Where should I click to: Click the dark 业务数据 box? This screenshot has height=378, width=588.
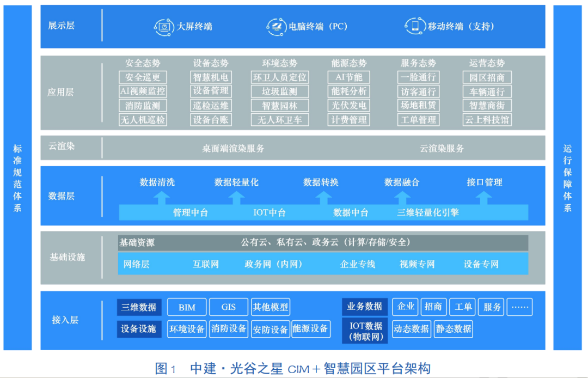(364, 307)
